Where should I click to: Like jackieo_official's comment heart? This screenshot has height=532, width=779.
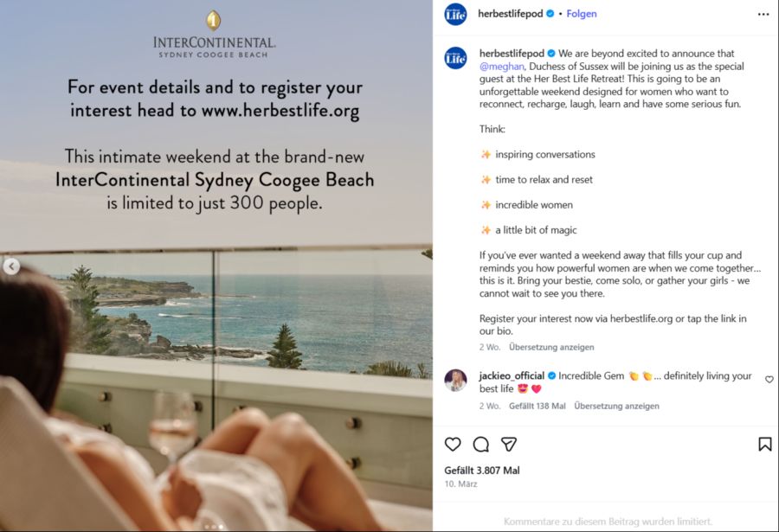click(x=769, y=380)
